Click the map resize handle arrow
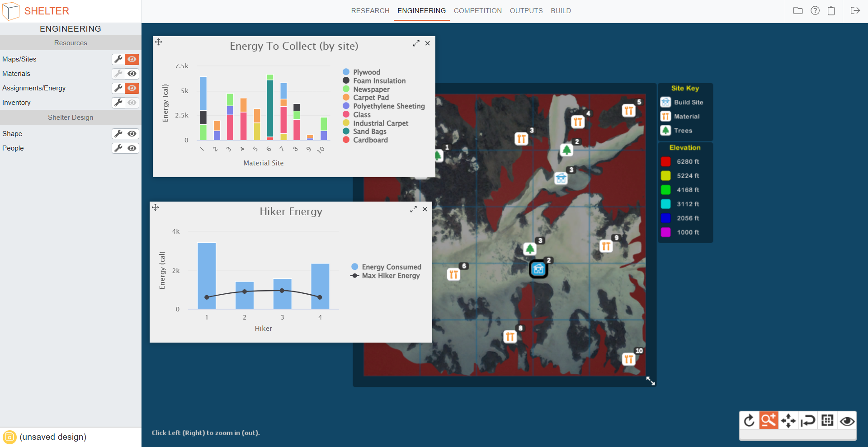Image resolution: width=868 pixels, height=447 pixels. pos(650,381)
